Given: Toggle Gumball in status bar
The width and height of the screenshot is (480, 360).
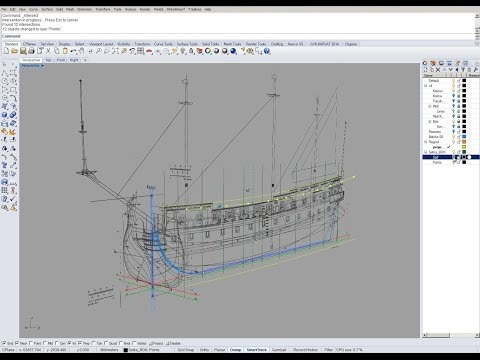Looking at the screenshot, I should point(279,350).
